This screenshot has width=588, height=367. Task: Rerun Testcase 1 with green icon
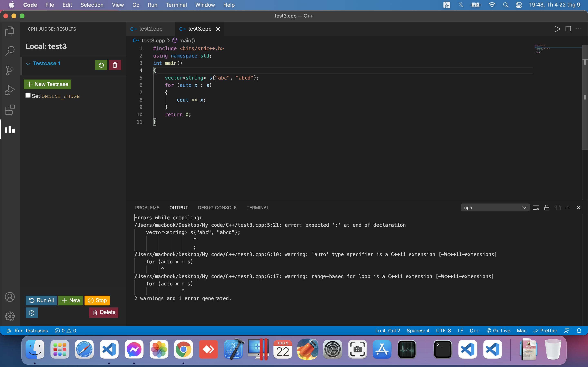[101, 65]
